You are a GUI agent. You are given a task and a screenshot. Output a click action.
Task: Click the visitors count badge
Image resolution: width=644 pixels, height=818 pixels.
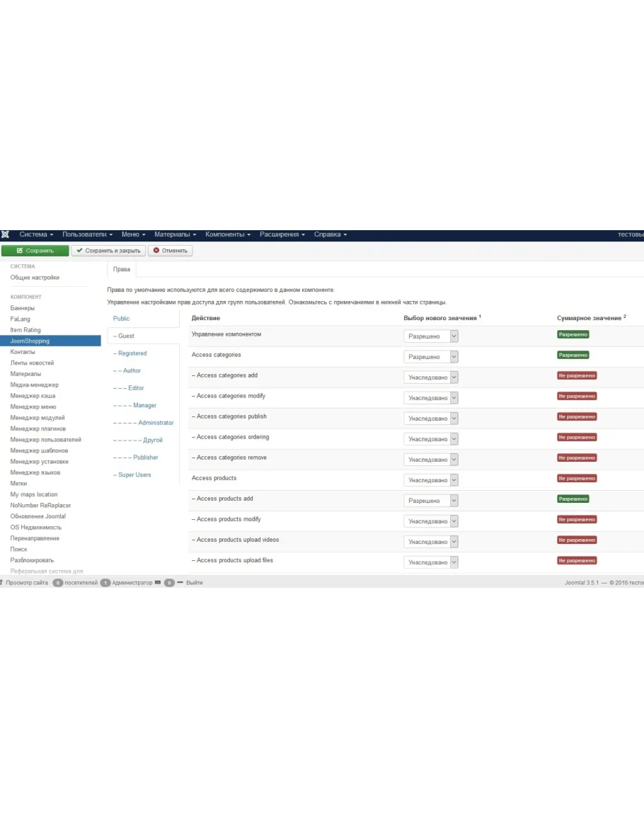pos(58,583)
